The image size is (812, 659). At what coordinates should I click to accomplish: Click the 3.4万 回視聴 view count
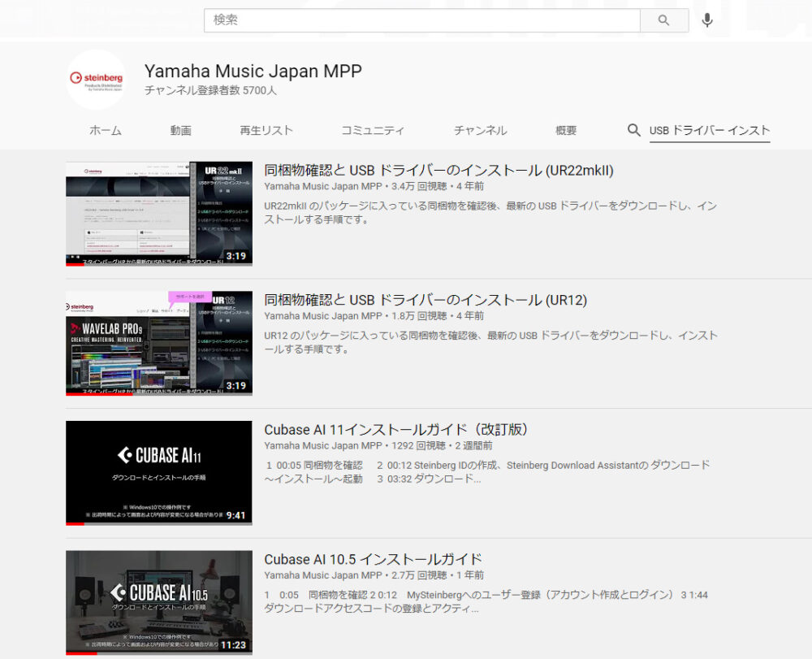(419, 186)
